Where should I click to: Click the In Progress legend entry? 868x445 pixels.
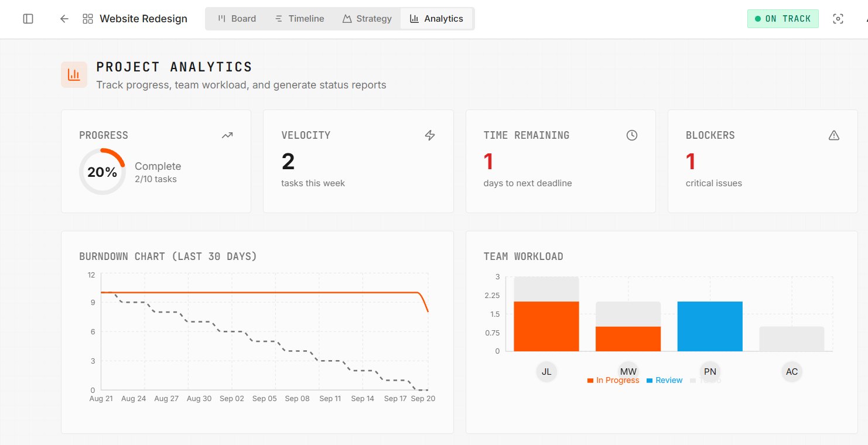click(613, 381)
